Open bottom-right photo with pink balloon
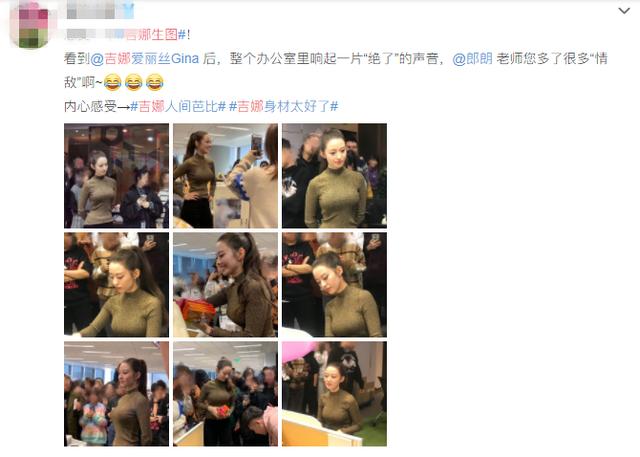This screenshot has width=640, height=457. point(334,394)
